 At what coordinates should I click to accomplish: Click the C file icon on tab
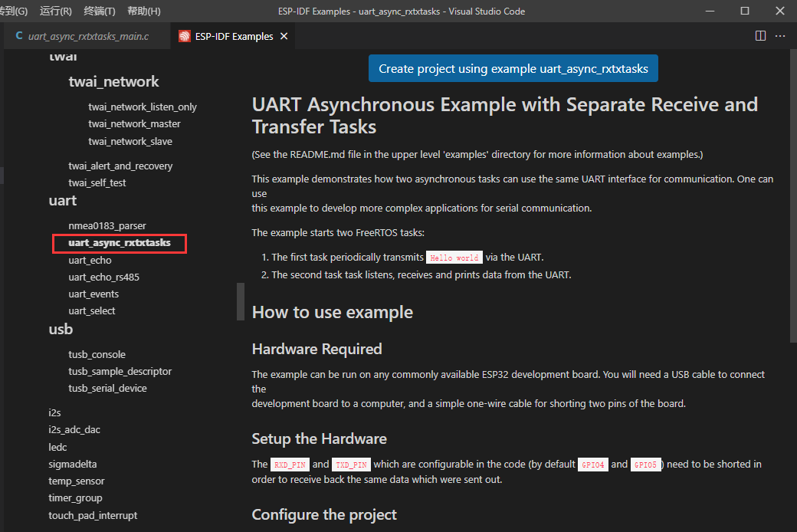coord(19,35)
